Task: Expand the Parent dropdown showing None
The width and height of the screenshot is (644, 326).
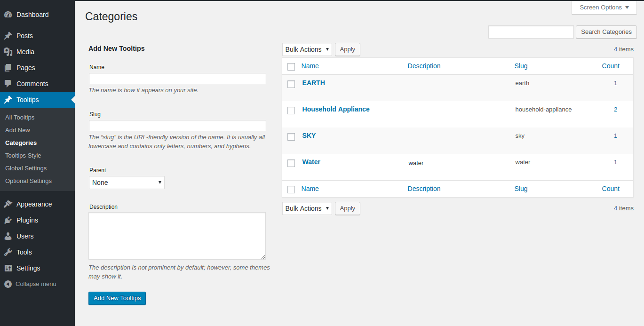Action: pos(127,182)
